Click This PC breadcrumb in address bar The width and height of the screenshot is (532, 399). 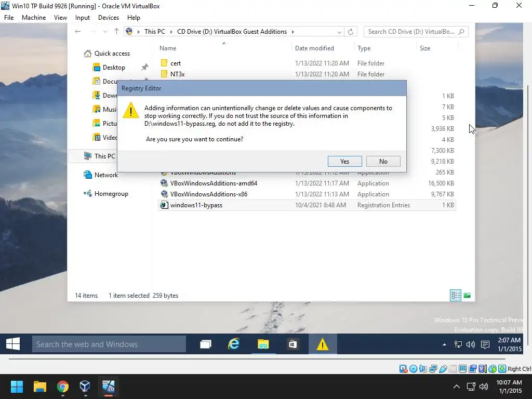coord(155,32)
